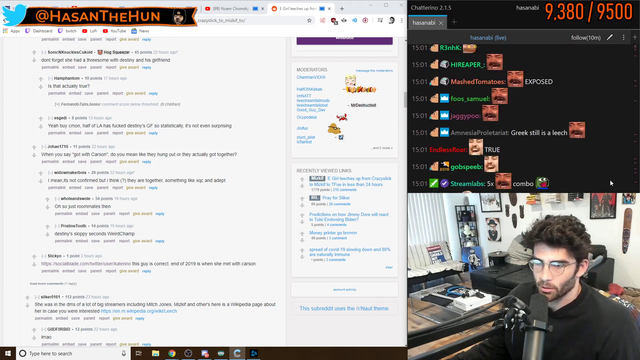Screen dimensions: 640x360
Task: Click the Chatterino pencil edit icon
Action: point(610,37)
